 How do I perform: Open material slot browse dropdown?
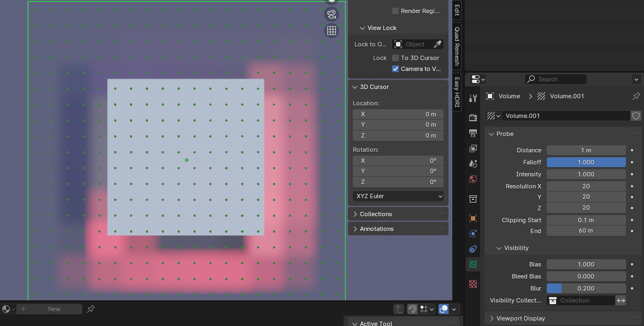coord(8,309)
